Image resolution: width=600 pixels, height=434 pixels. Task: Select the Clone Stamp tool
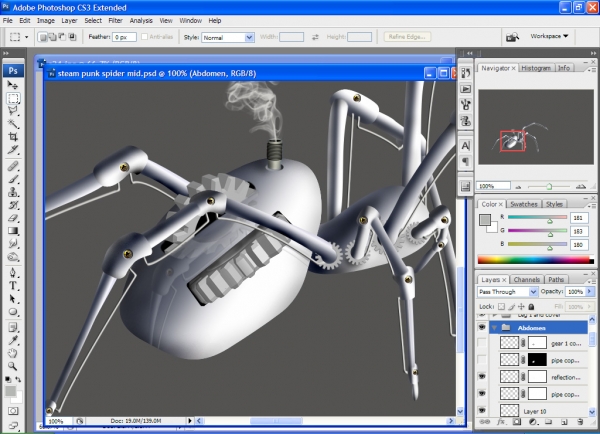click(13, 192)
